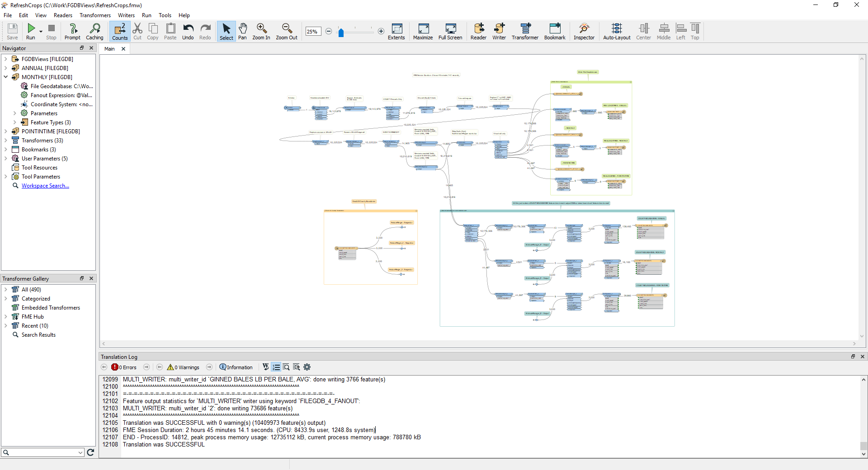The image size is (868, 470).
Task: Open the gallery search dropdown arrow
Action: [x=80, y=452]
